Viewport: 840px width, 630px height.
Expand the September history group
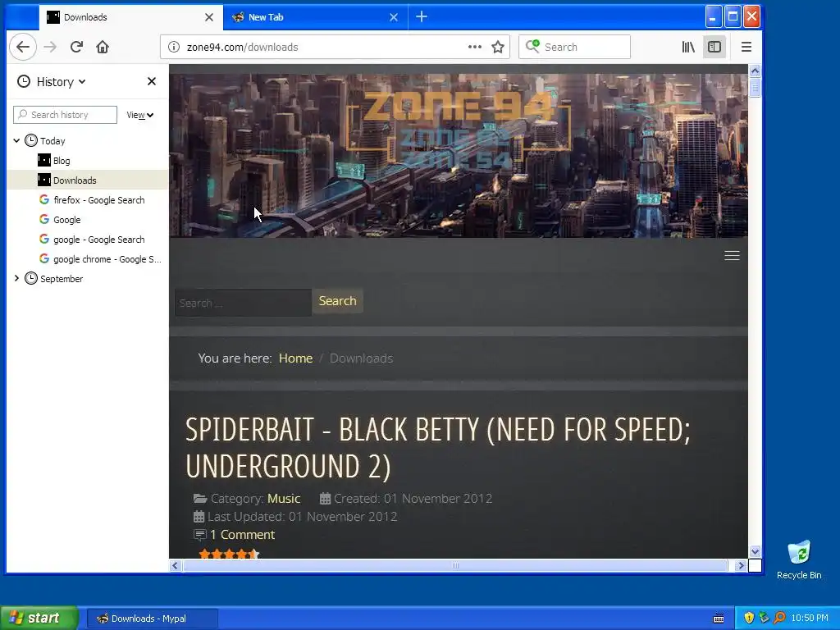pyautogui.click(x=16, y=279)
